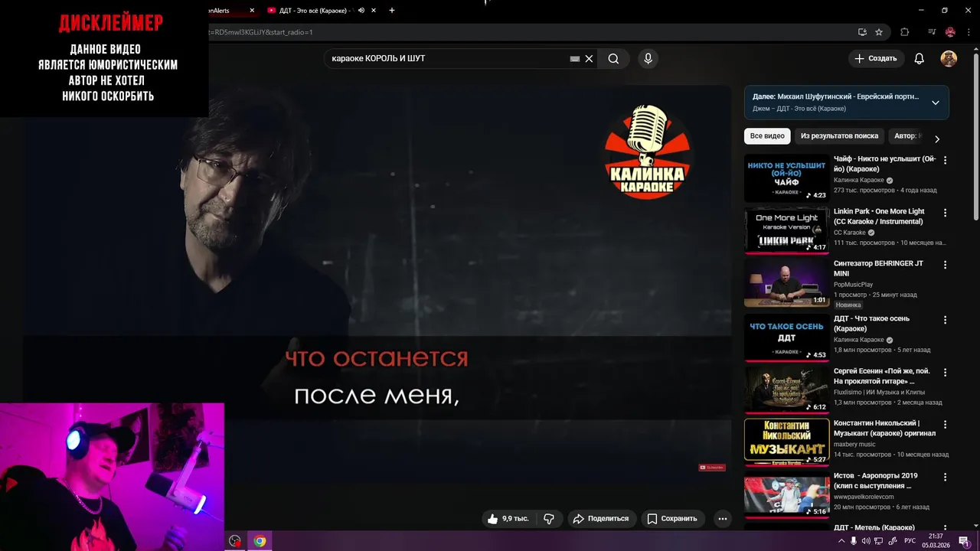Bookmark this page with the star icon
Image resolution: width=980 pixels, height=551 pixels.
(x=879, y=32)
